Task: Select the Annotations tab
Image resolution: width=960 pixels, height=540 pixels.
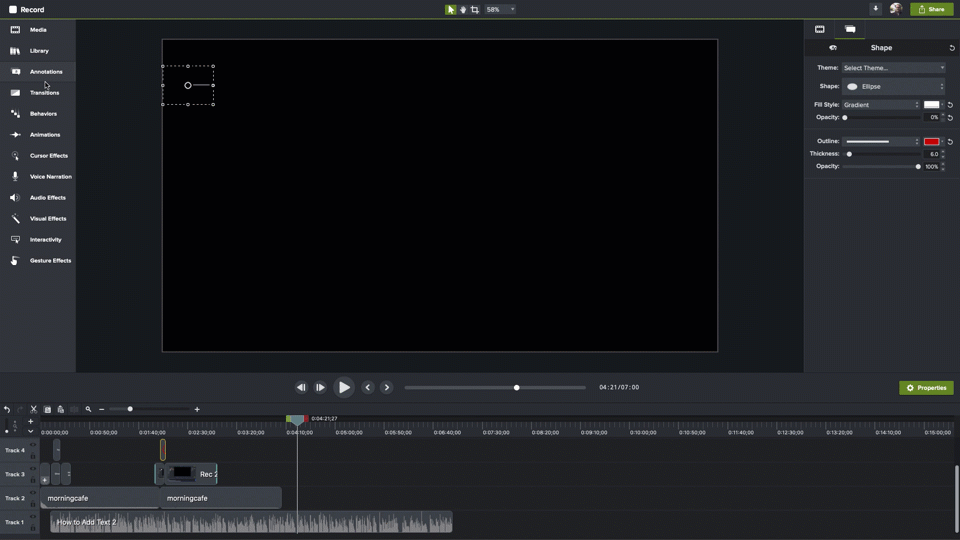Action: click(x=37, y=72)
